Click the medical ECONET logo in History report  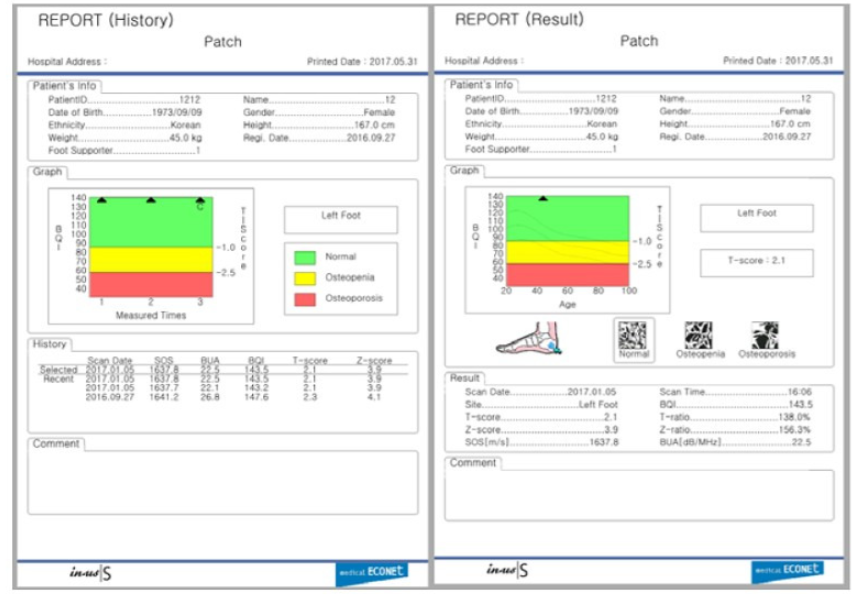point(370,573)
